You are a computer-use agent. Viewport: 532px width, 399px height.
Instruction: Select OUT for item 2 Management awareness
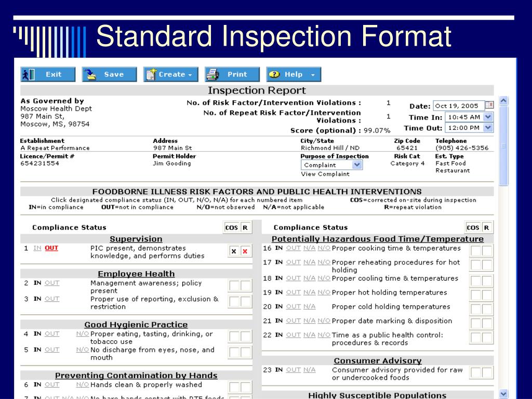pos(52,283)
